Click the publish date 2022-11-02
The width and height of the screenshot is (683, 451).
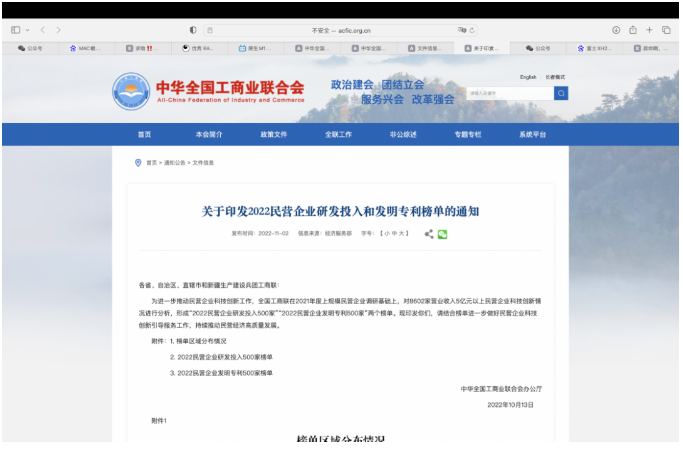point(274,234)
